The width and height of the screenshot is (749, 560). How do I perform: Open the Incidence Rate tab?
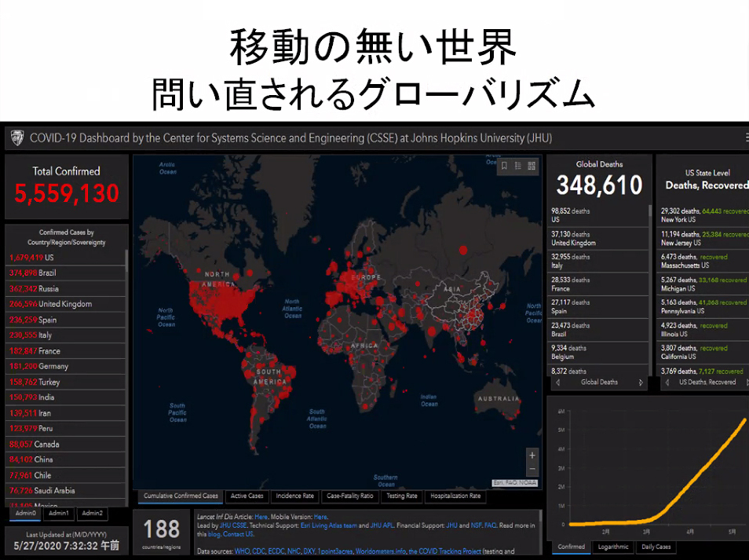point(294,496)
